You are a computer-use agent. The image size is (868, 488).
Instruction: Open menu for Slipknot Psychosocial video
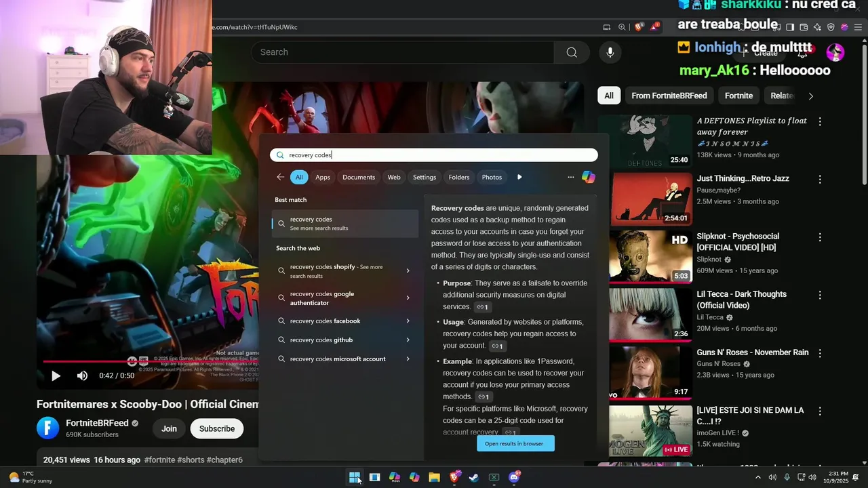[820, 238]
